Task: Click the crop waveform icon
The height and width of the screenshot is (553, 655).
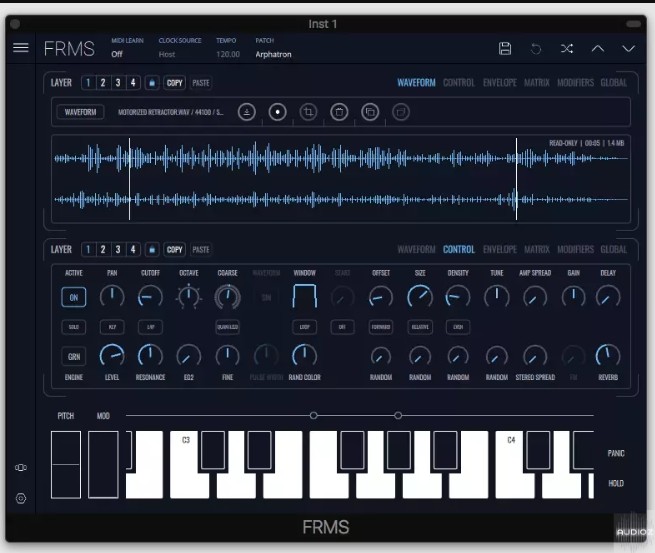Action: (x=308, y=112)
